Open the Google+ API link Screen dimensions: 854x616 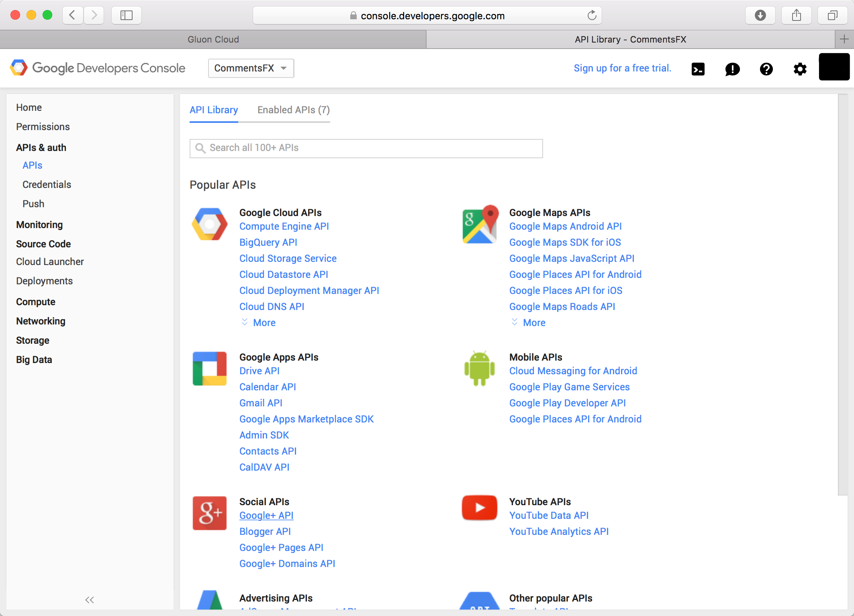[x=266, y=515]
